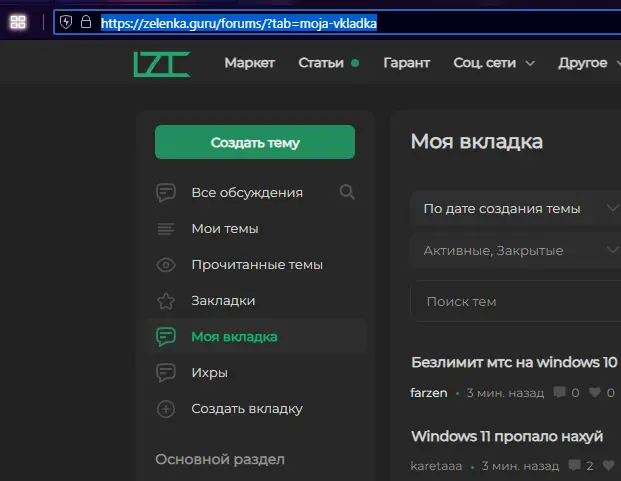
Task: Click the comment count icon under farzen's thread
Action: click(x=559, y=393)
